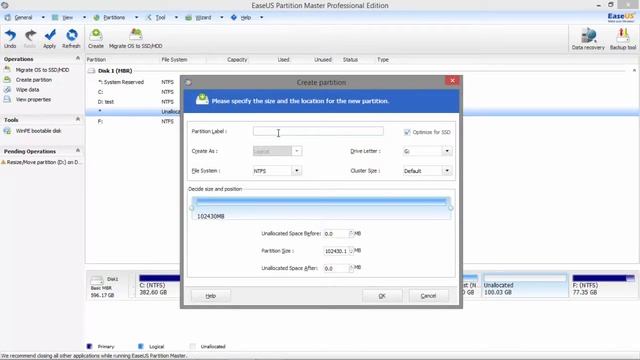Click the Partition Label input field
The height and width of the screenshot is (360, 640).
318,131
